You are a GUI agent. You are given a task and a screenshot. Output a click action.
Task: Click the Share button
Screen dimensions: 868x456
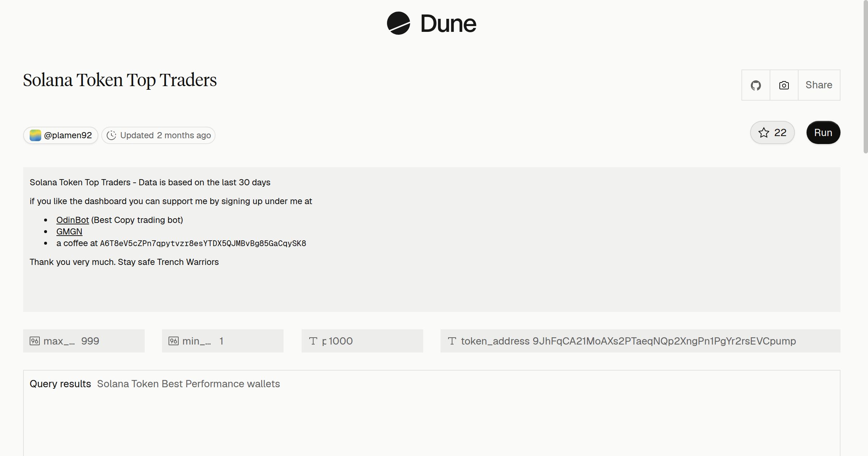(819, 85)
